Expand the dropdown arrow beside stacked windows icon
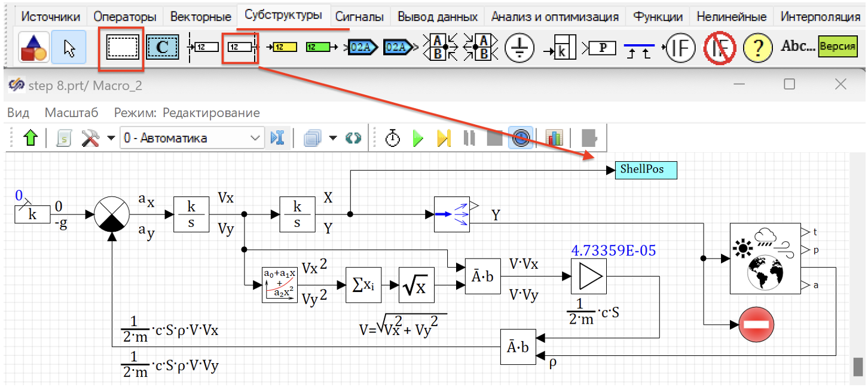Screen dimensions: 868x387 coord(333,139)
